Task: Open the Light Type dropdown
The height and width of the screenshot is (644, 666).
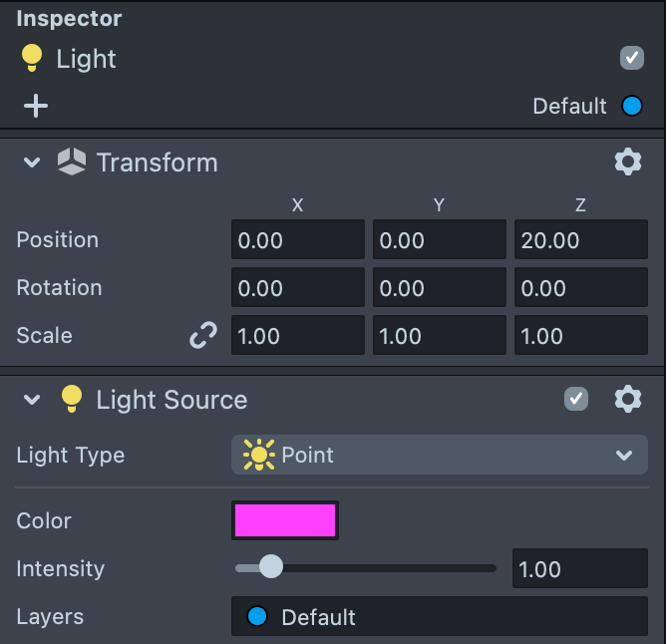Action: tap(440, 455)
